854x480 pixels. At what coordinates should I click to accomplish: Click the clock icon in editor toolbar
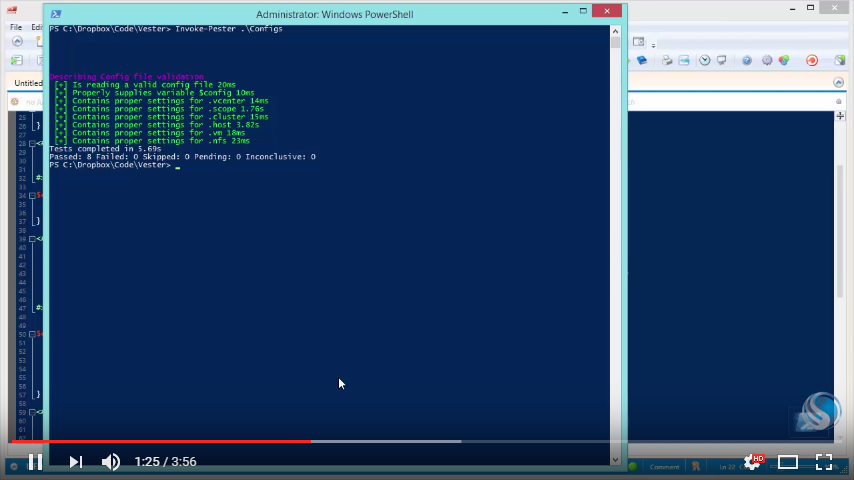705,60
